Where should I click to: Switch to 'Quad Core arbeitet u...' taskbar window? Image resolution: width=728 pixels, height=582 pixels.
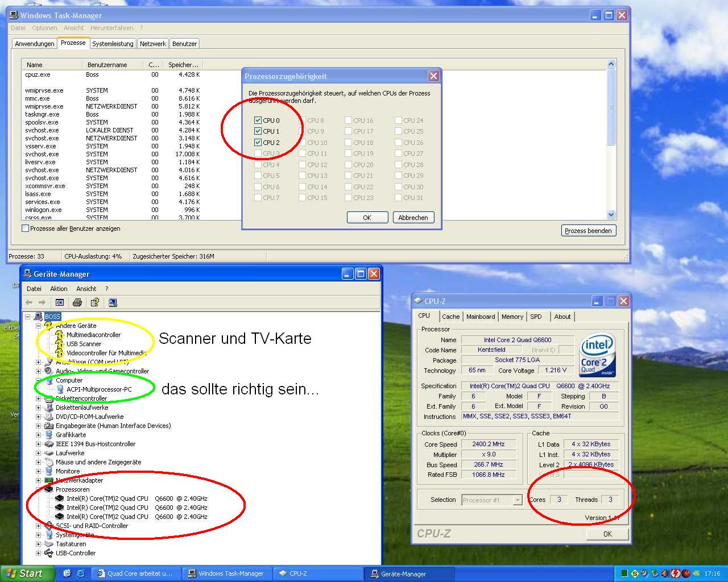click(136, 573)
